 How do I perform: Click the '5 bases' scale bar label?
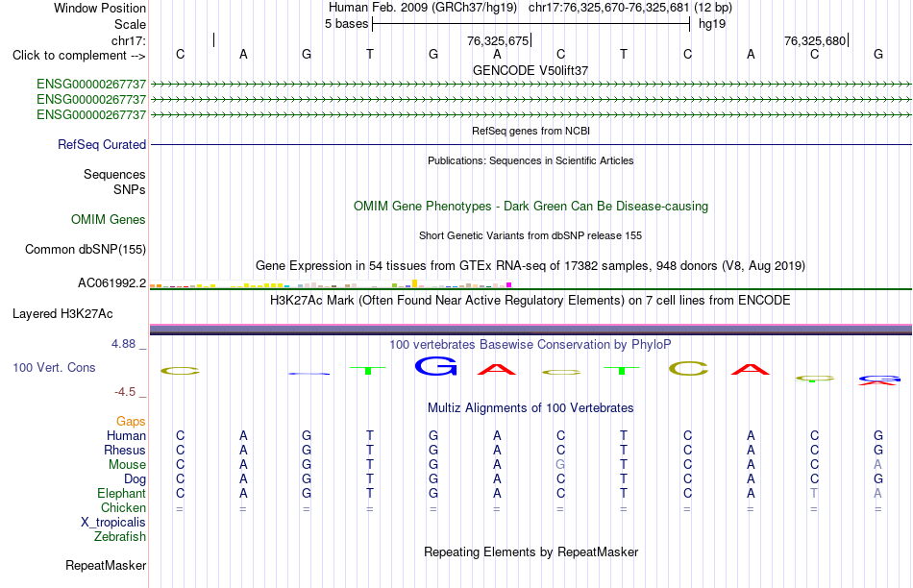[346, 24]
